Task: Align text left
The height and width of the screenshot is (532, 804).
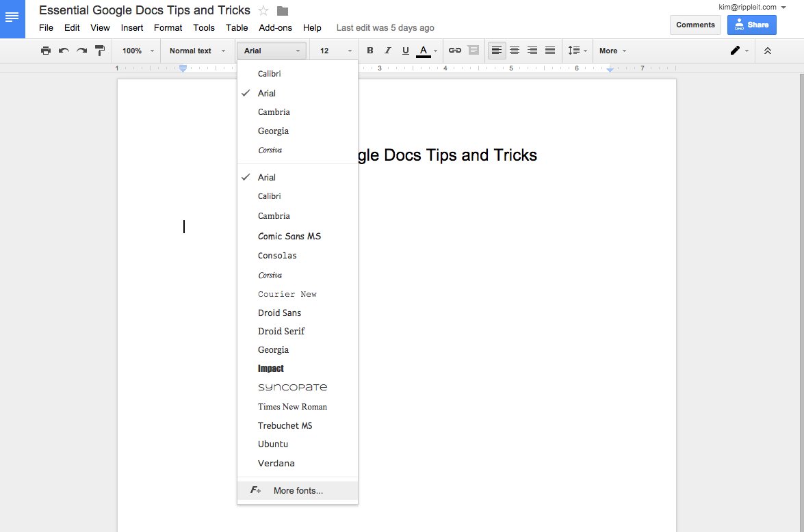Action: point(496,51)
